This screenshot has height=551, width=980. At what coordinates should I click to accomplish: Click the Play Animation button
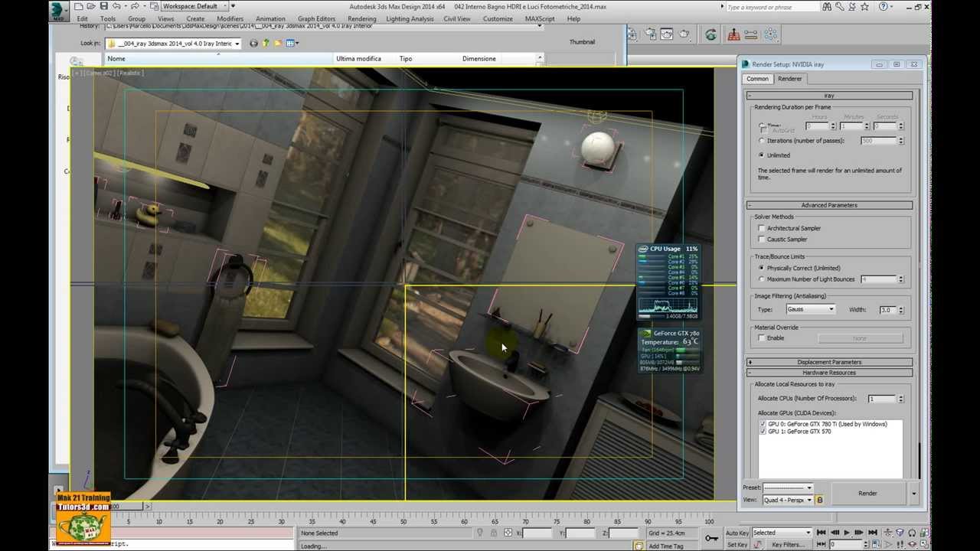[x=846, y=533]
